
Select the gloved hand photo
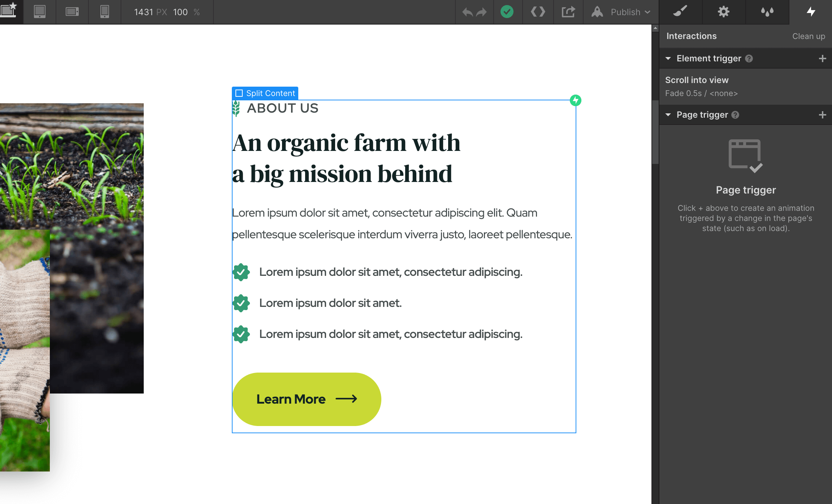pyautogui.click(x=25, y=350)
